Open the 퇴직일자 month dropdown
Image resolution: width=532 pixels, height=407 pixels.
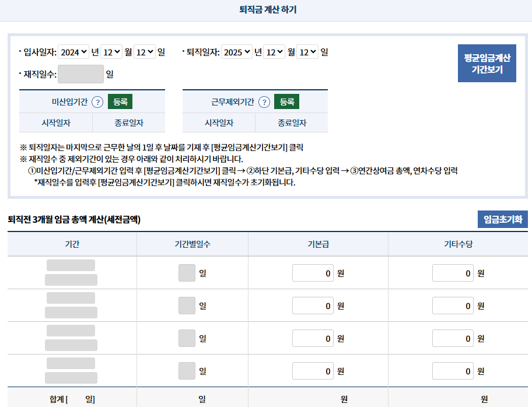pos(274,52)
